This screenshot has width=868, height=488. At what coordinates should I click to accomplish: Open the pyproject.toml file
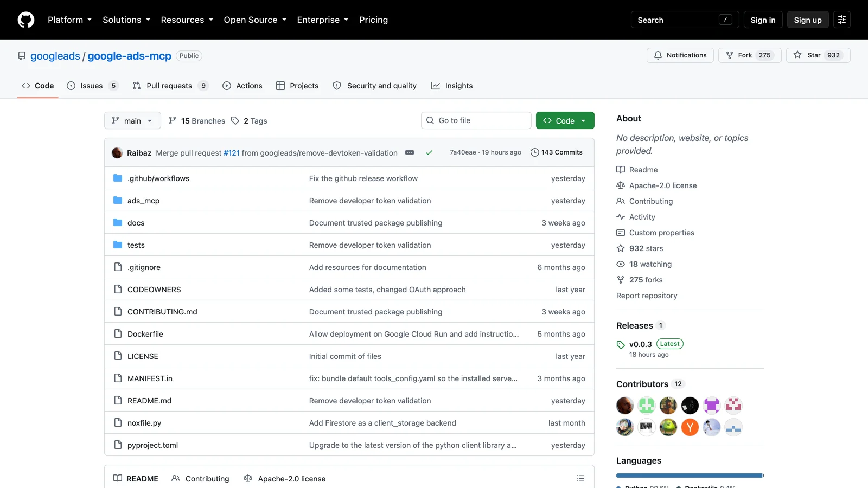coord(152,445)
